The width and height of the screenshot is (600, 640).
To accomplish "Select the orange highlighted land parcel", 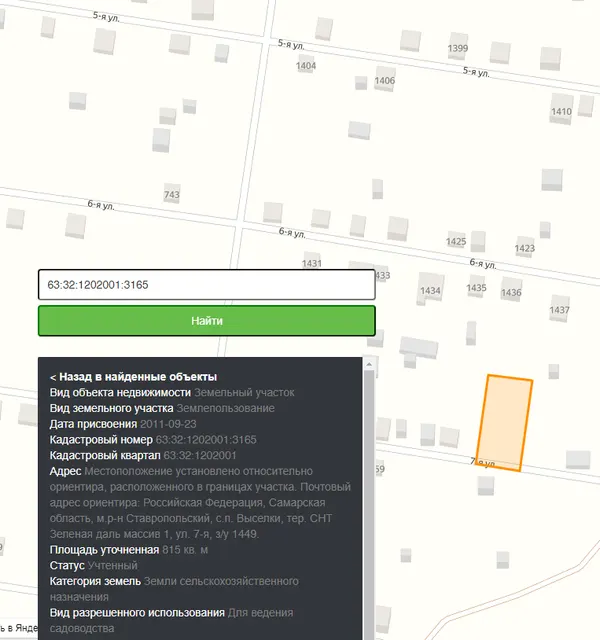I will tap(504, 423).
